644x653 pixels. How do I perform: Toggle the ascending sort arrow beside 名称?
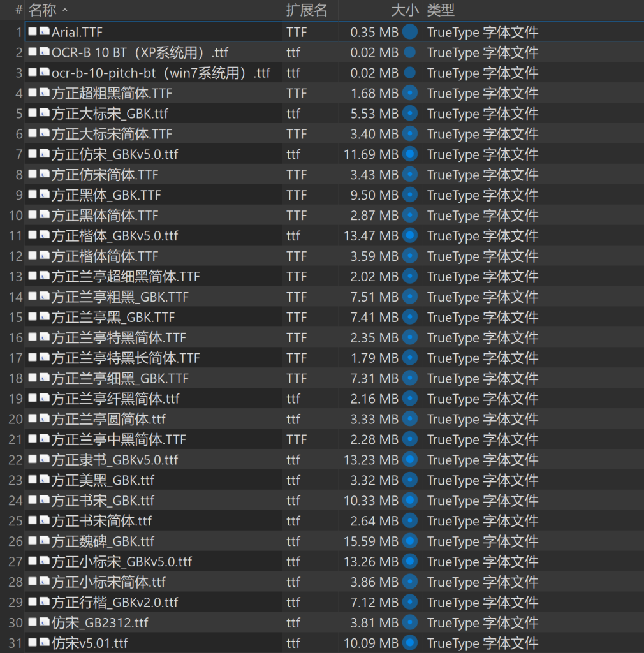[x=64, y=10]
